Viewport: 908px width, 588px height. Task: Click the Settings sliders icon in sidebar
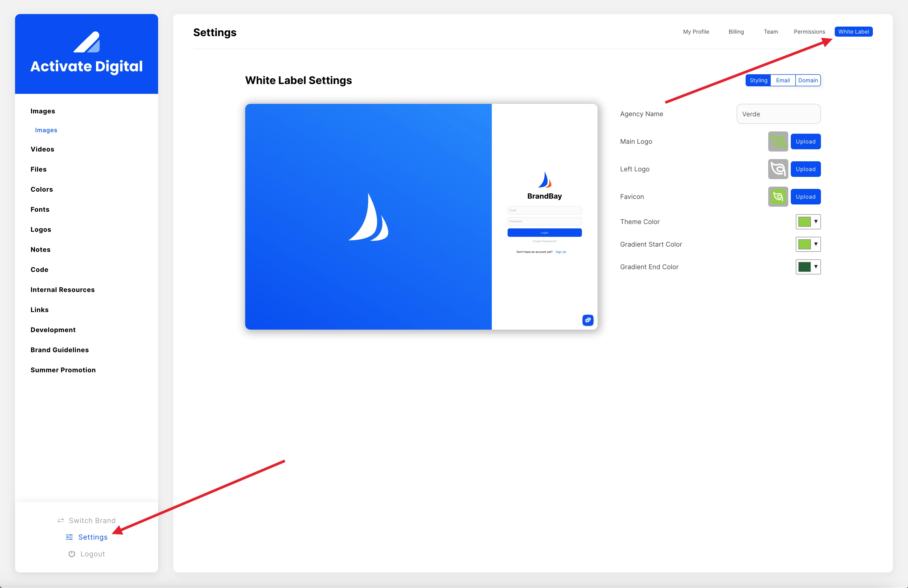(x=69, y=537)
